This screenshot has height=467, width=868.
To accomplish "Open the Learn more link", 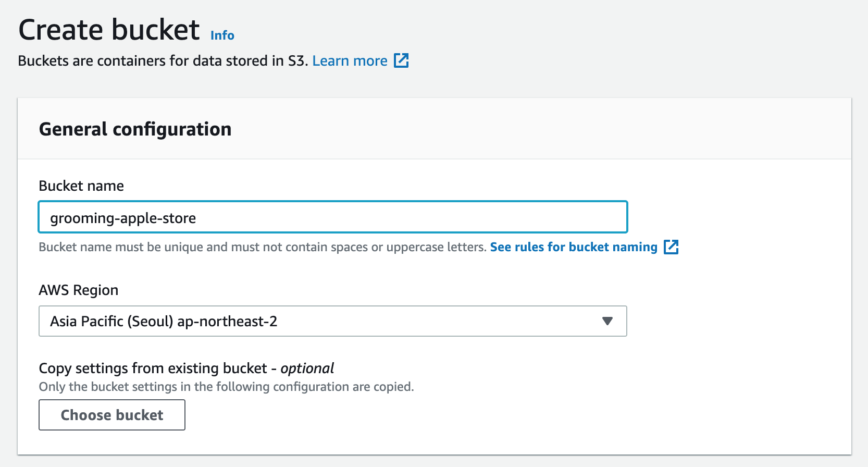I will (x=350, y=61).
